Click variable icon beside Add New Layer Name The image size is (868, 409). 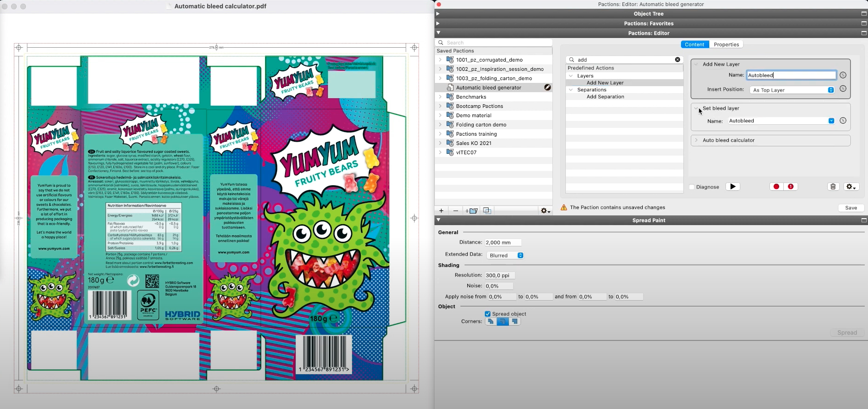pyautogui.click(x=843, y=75)
